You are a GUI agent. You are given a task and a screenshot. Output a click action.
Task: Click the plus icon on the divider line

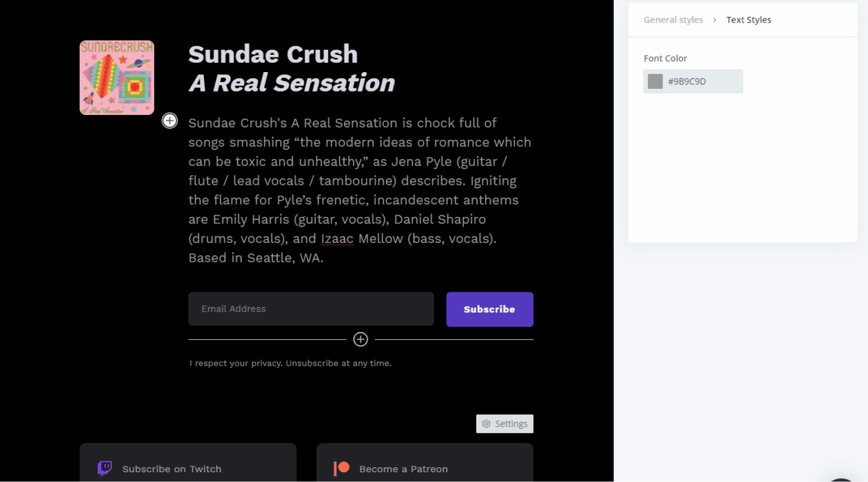[361, 339]
